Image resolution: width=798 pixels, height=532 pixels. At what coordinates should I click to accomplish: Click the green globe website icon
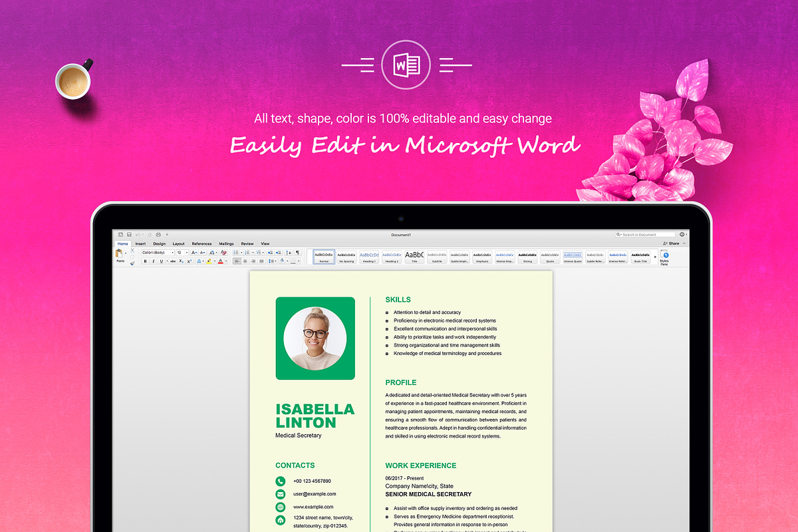(x=281, y=507)
